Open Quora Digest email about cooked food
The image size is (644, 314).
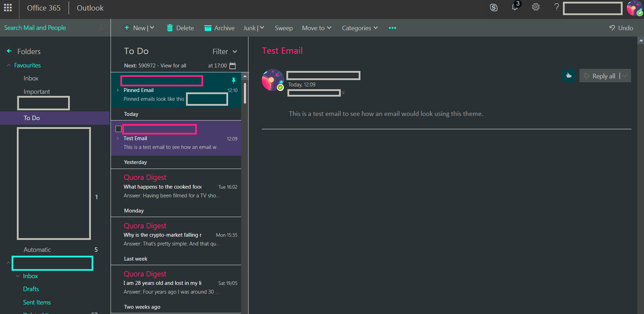(176, 186)
